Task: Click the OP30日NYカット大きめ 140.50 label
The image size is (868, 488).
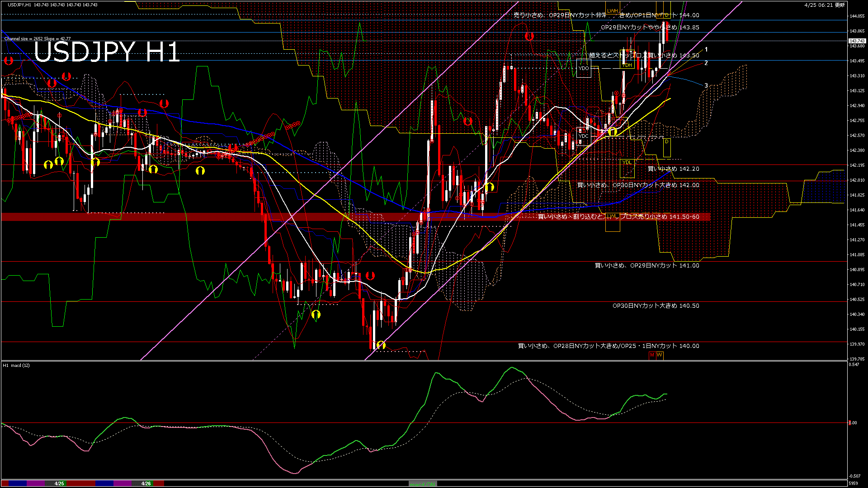Action: click(656, 306)
